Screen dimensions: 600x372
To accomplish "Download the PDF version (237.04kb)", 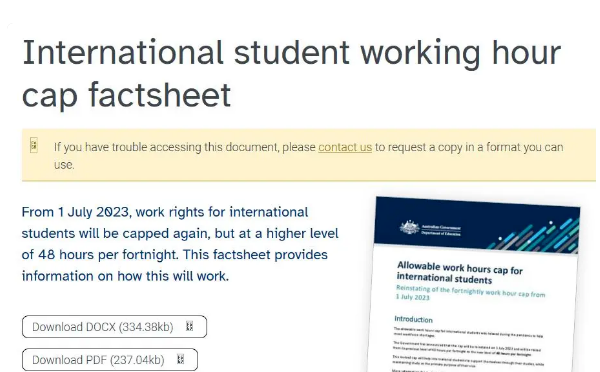I will [x=110, y=360].
